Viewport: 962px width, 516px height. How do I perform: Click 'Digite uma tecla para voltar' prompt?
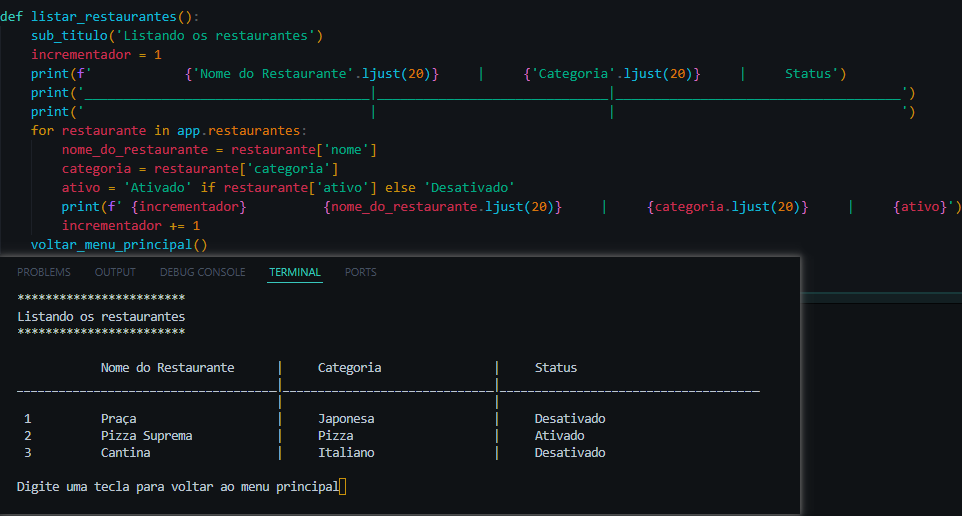[178, 487]
